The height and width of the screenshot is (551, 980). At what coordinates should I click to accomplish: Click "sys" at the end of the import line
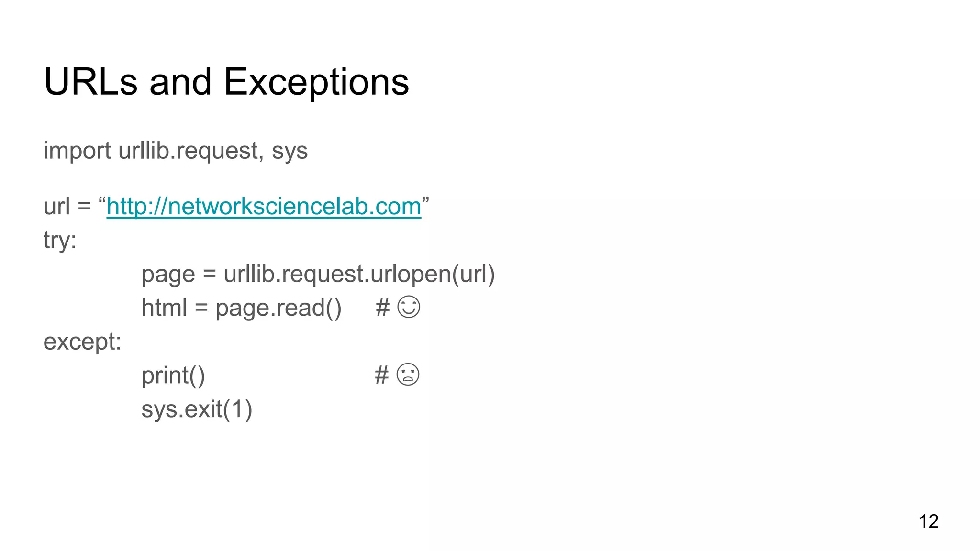click(290, 151)
